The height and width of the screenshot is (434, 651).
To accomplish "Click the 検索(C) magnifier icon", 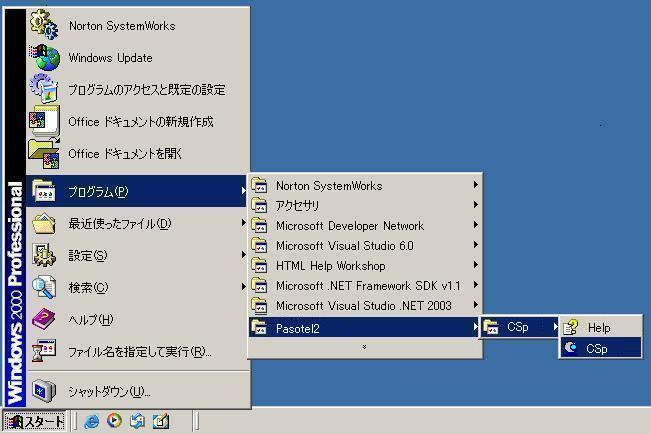I will click(44, 287).
